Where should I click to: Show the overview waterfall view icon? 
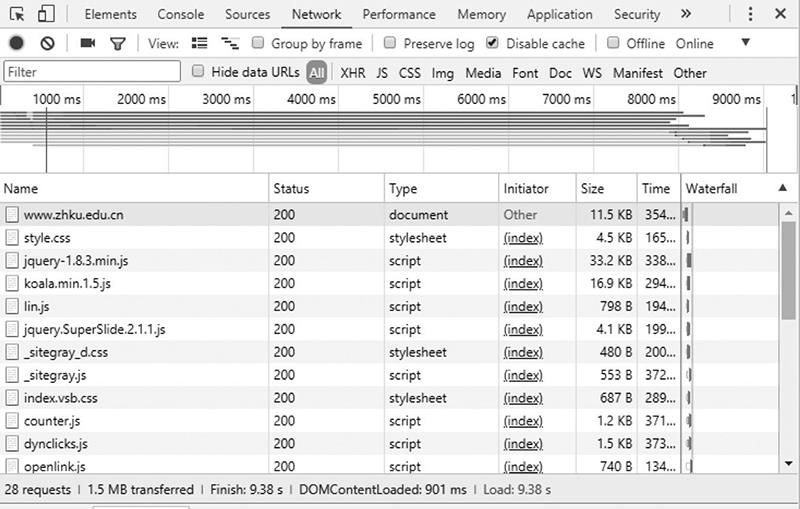230,43
